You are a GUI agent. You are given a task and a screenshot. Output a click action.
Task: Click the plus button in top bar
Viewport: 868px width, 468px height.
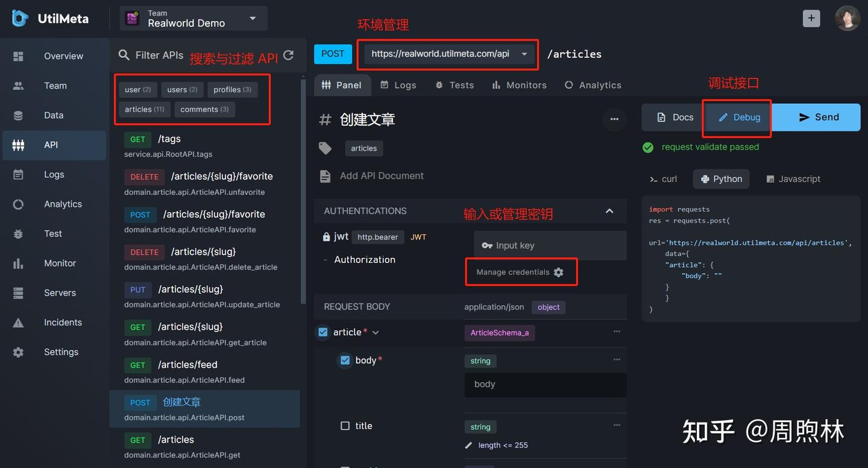point(811,18)
